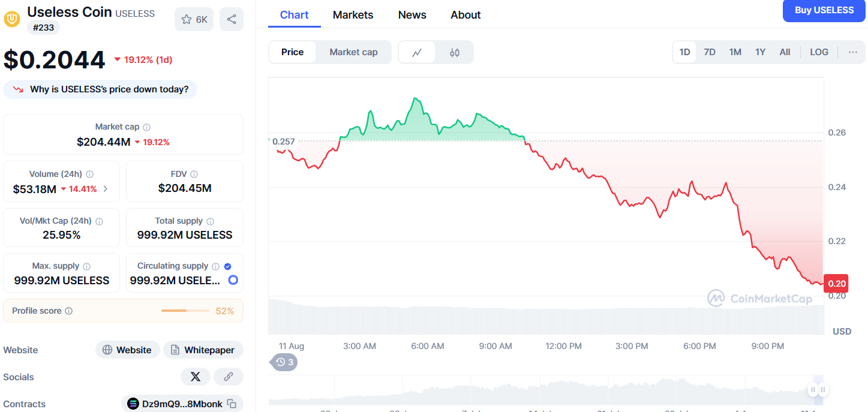The height and width of the screenshot is (412, 868).
Task: Toggle LOG scale on the chart
Action: tap(819, 52)
